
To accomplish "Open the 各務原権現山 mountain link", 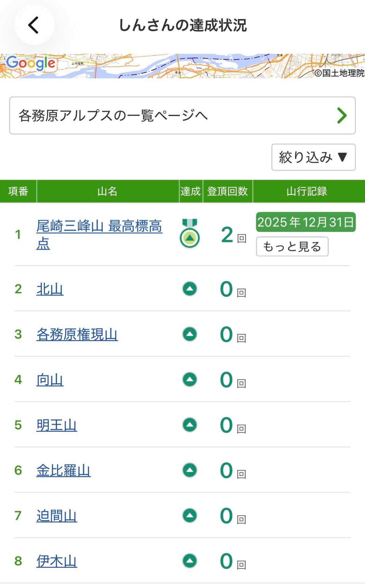I will click(x=77, y=335).
